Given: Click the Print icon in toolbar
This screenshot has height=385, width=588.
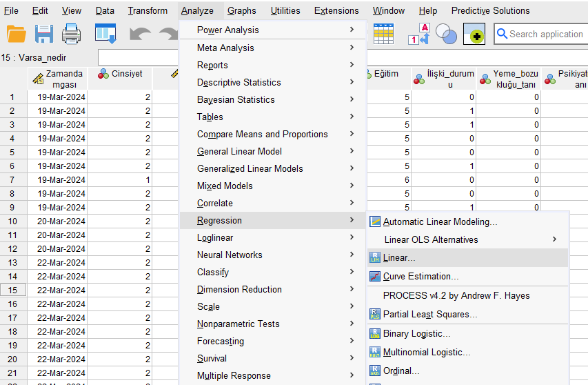Looking at the screenshot, I should 72,34.
